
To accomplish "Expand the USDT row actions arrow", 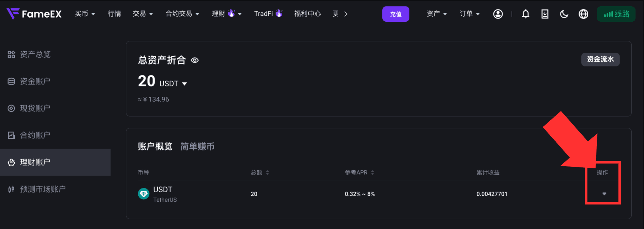I will 604,194.
